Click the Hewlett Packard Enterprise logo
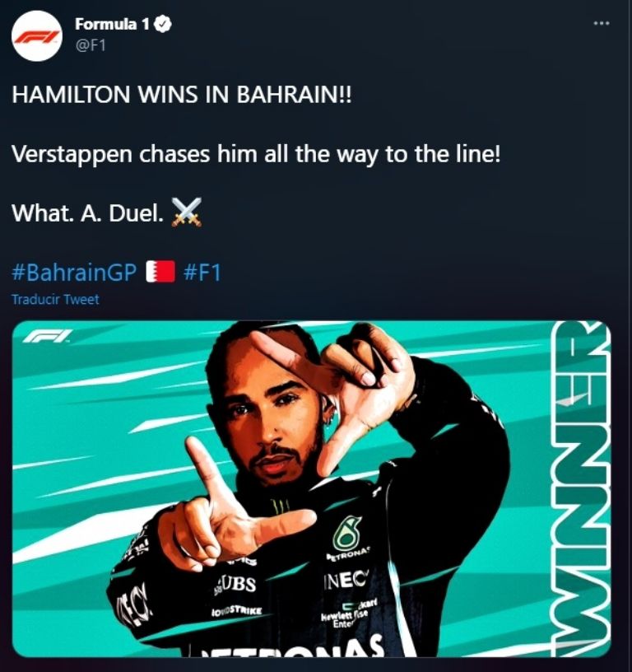Image resolution: width=632 pixels, height=672 pixels. tap(350, 614)
